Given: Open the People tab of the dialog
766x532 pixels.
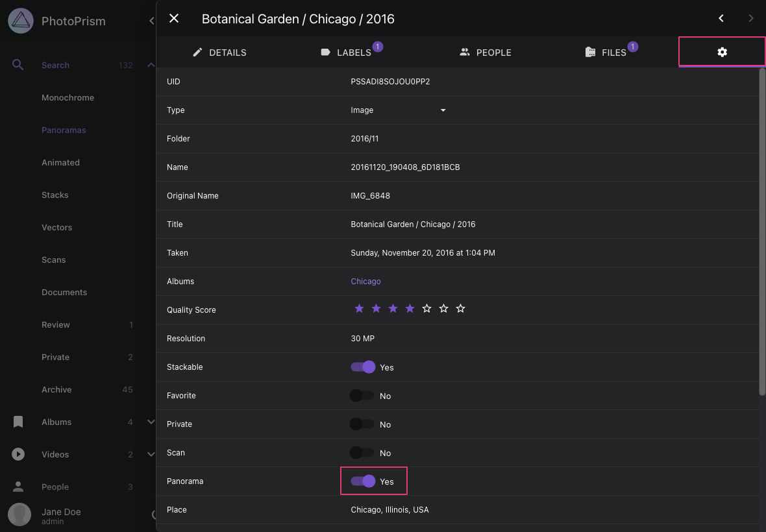Looking at the screenshot, I should point(485,52).
